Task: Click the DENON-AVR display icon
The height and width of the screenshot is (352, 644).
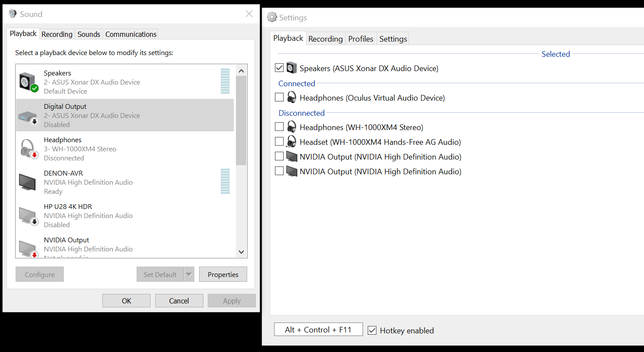Action: pyautogui.click(x=27, y=182)
